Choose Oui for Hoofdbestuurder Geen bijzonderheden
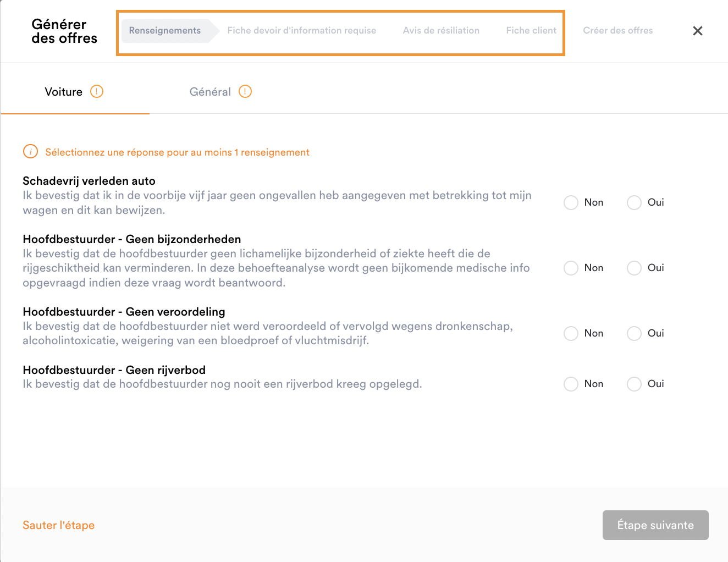Viewport: 728px width, 562px height. coord(635,268)
